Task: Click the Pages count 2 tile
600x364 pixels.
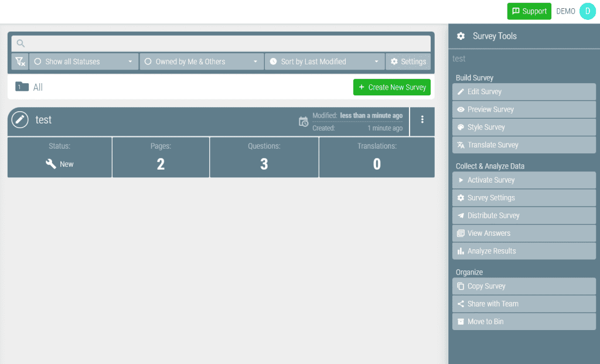Action: tap(161, 157)
